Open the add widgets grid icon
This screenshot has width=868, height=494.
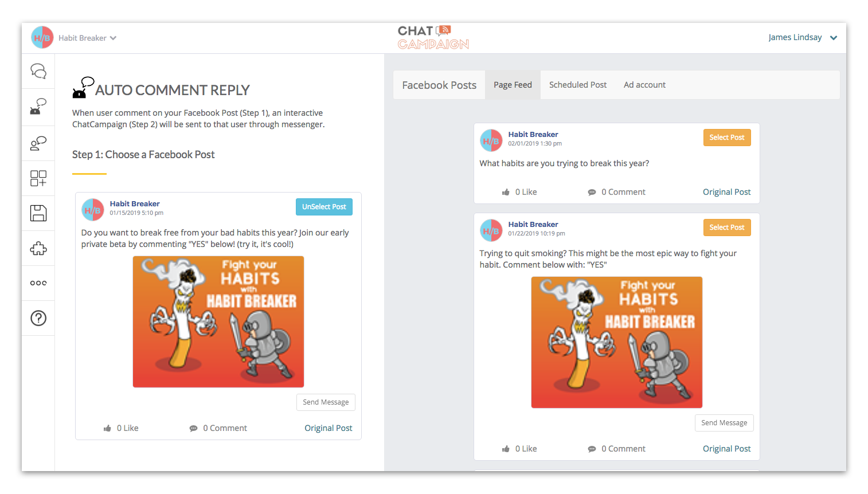tap(38, 178)
